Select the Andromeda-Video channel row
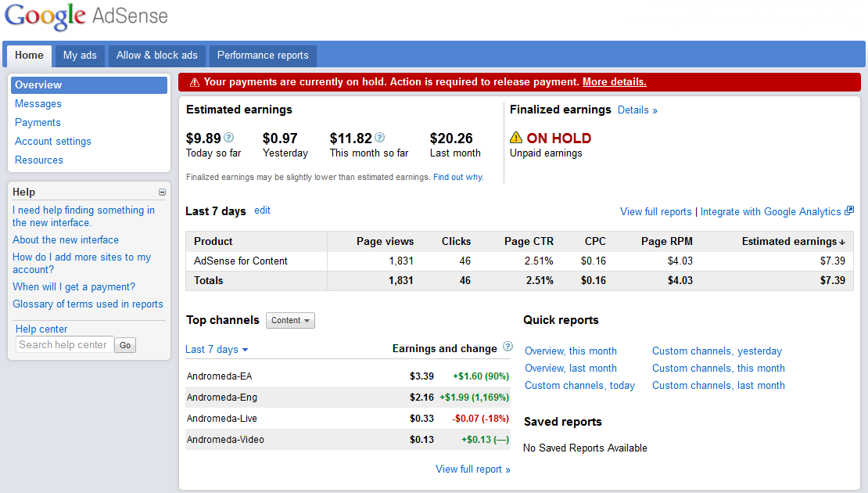 point(348,439)
